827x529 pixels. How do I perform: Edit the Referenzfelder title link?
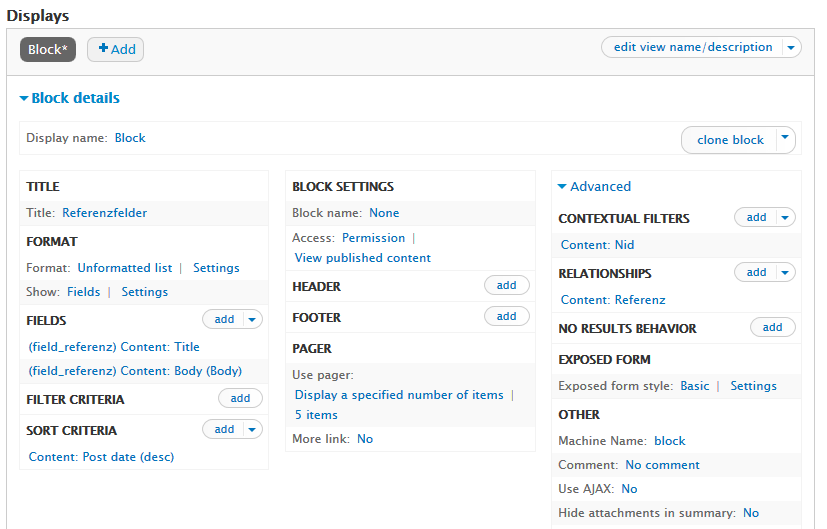pos(104,212)
